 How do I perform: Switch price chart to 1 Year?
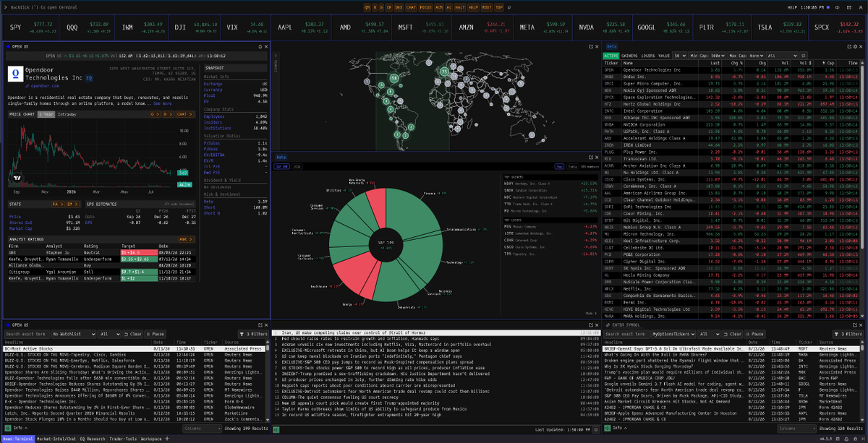[x=46, y=114]
